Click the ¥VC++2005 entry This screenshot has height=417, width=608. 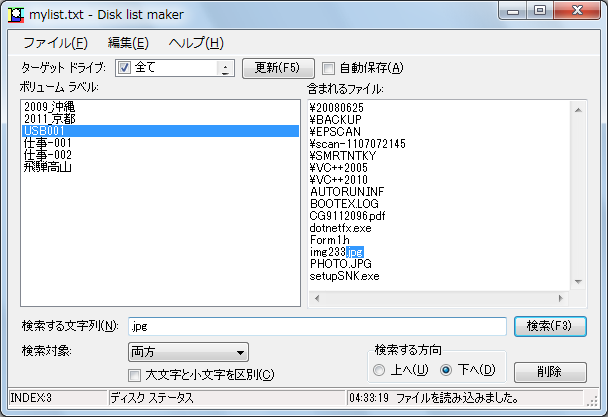click(339, 168)
